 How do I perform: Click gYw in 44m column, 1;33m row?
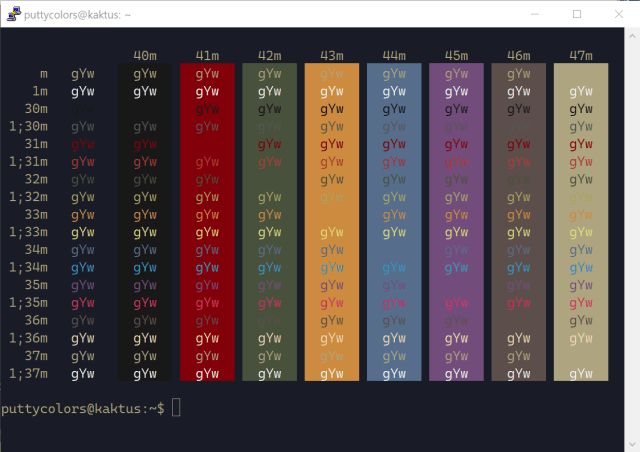[394, 233]
